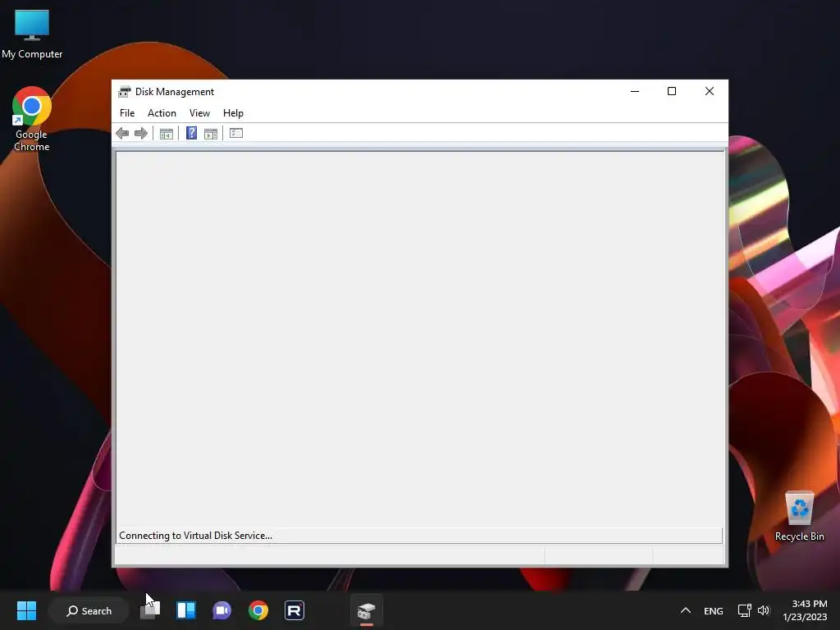The height and width of the screenshot is (630, 840).
Task: Select the My Computer desktop icon
Action: pyautogui.click(x=32, y=34)
